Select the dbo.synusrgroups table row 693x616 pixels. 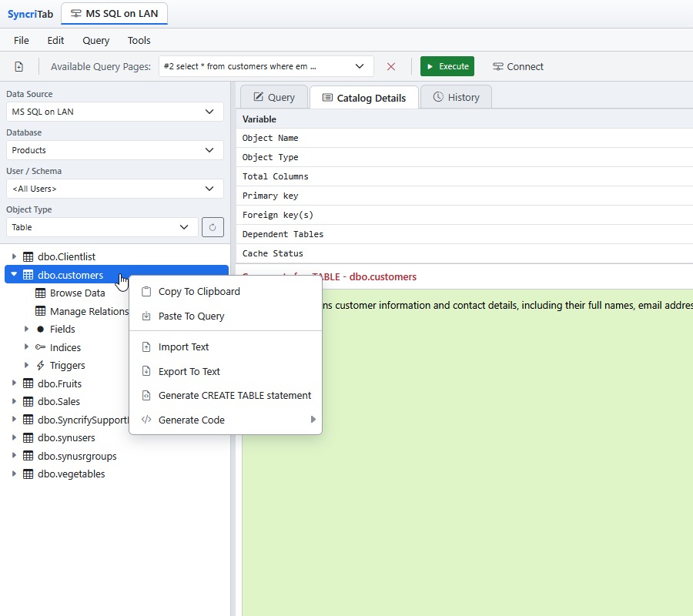[117, 456]
